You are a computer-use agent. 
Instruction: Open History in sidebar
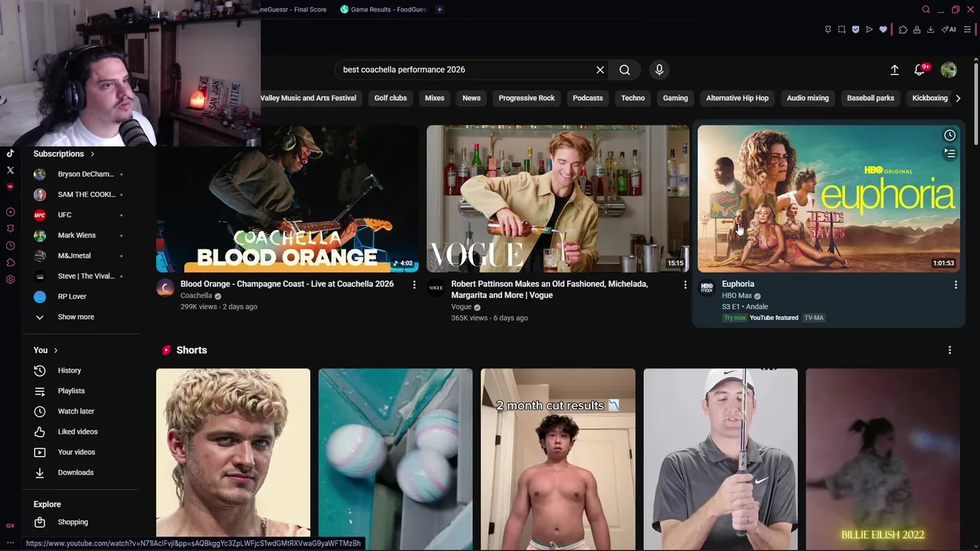[80, 370]
